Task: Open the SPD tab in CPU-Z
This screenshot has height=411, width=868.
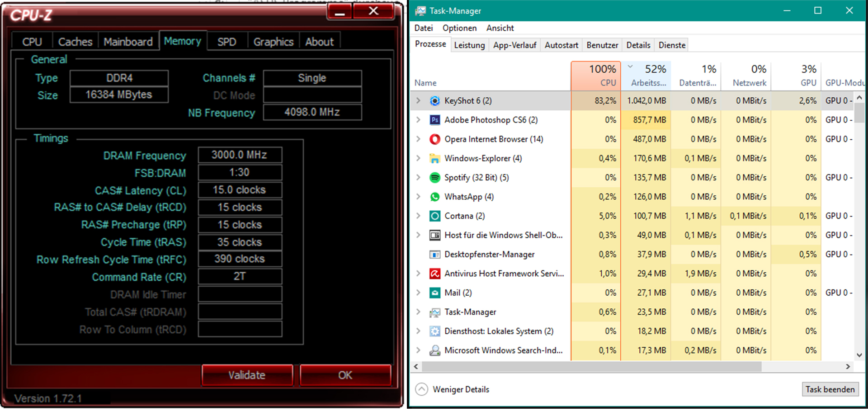Action: point(227,42)
